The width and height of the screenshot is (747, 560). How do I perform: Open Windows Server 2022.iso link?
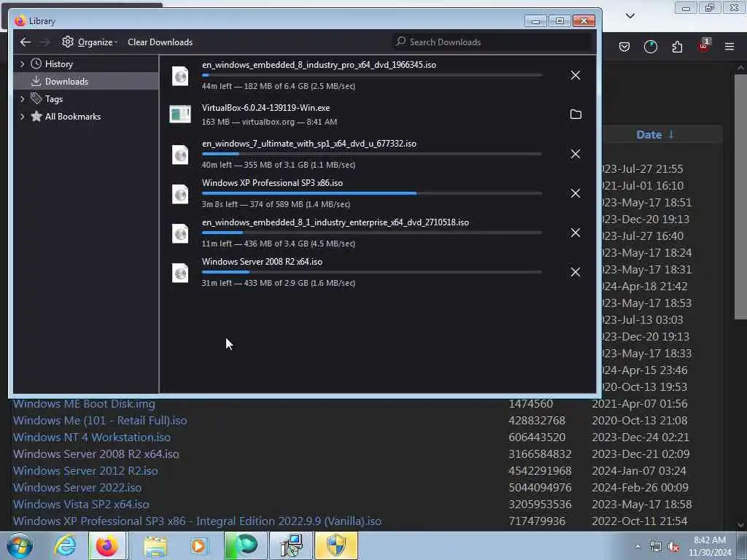pyautogui.click(x=77, y=488)
